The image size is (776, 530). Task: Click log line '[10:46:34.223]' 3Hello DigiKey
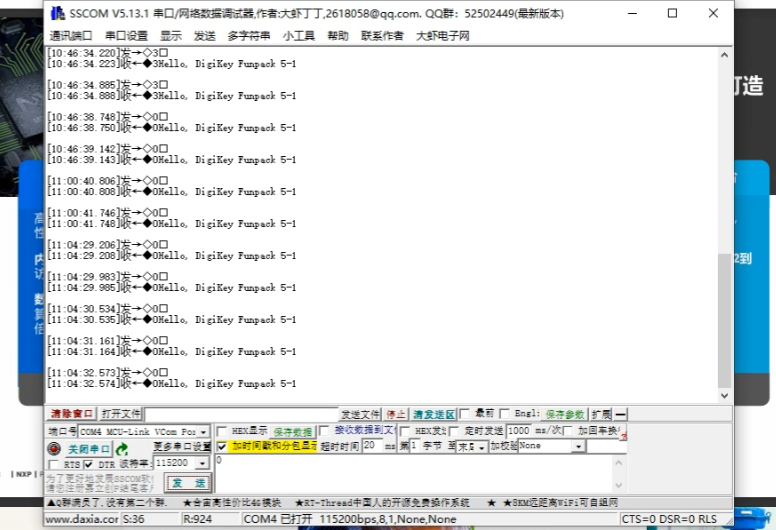pyautogui.click(x=172, y=64)
